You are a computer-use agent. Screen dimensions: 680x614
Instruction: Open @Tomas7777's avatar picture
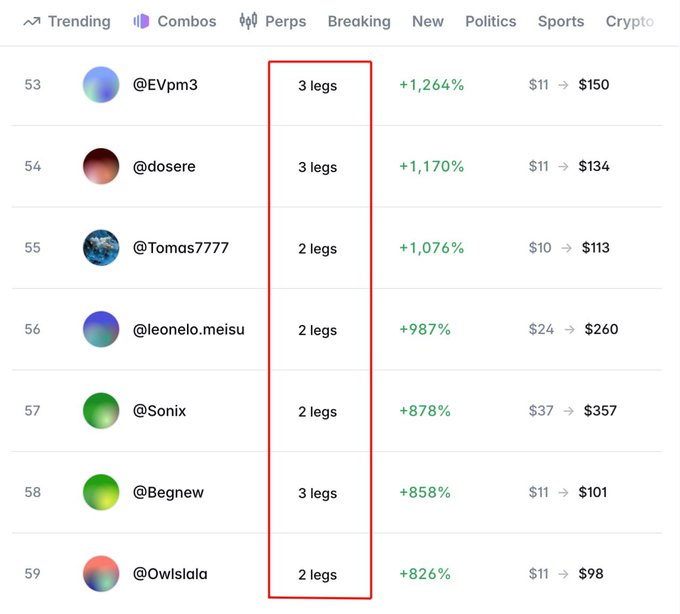101,248
